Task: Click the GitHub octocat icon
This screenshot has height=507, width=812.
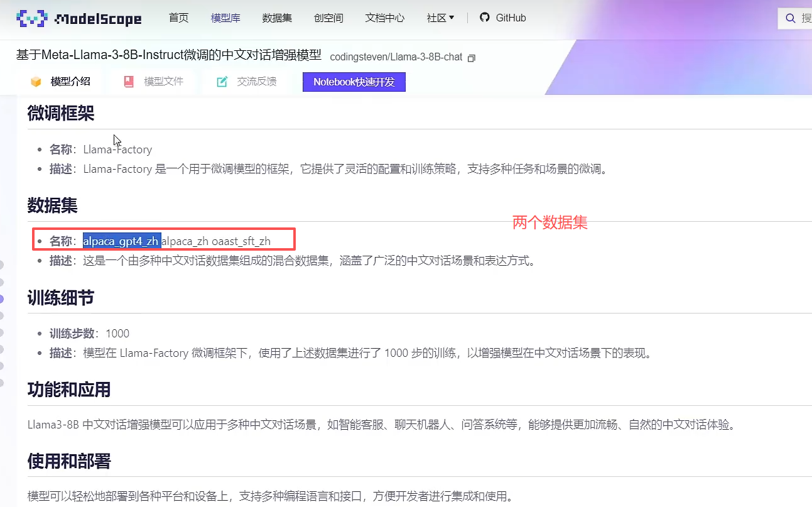Action: click(x=484, y=17)
